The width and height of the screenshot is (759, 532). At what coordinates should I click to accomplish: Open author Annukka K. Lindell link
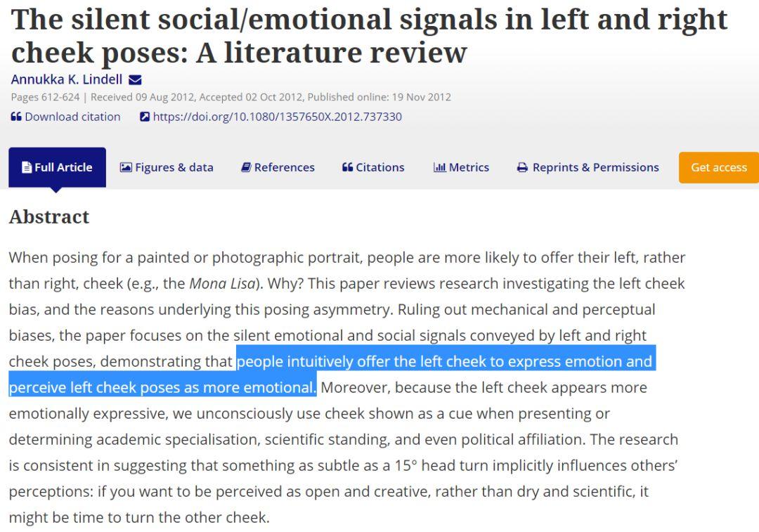[x=67, y=79]
